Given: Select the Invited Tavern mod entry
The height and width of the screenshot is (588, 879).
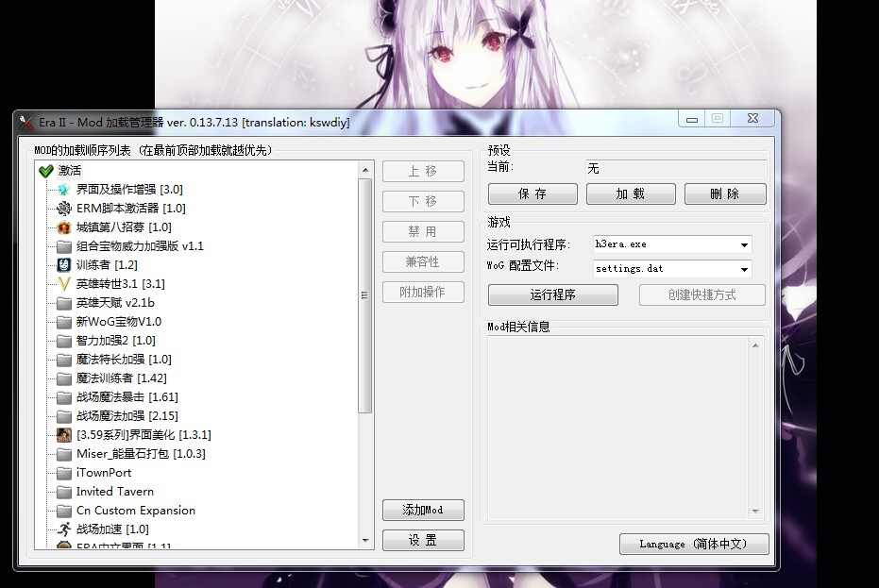Looking at the screenshot, I should [x=115, y=492].
